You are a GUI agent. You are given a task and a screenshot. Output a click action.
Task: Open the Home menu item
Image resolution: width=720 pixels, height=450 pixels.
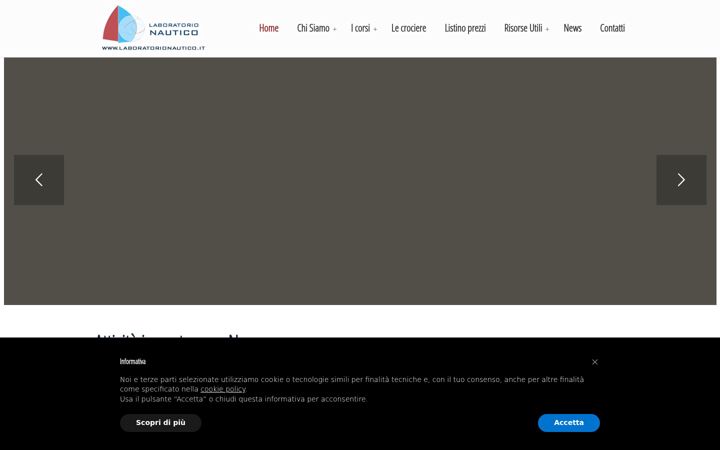pos(269,28)
